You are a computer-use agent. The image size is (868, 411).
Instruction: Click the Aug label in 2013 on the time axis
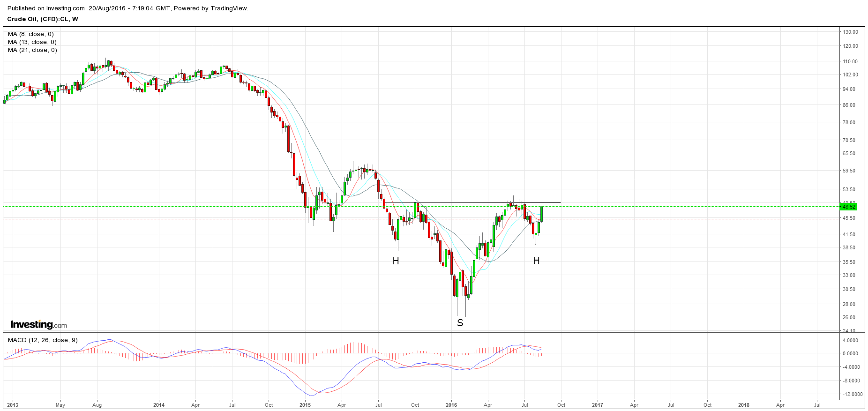tap(97, 405)
